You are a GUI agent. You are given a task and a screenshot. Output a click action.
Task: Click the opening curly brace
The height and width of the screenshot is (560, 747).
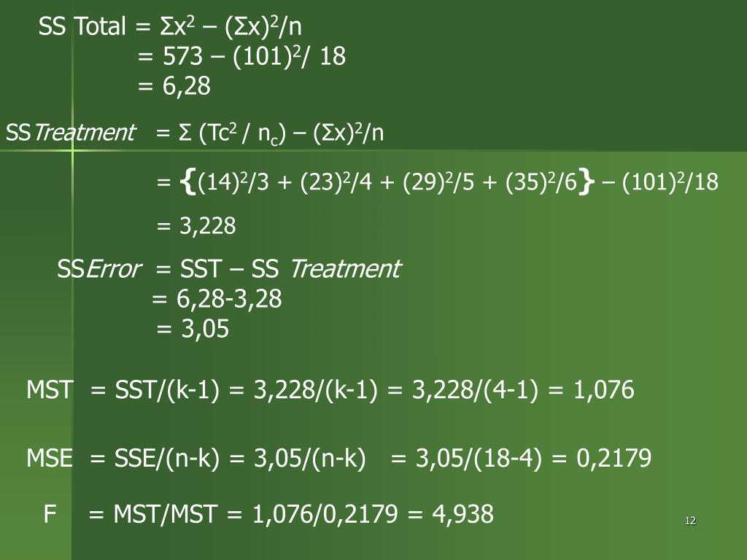click(187, 183)
